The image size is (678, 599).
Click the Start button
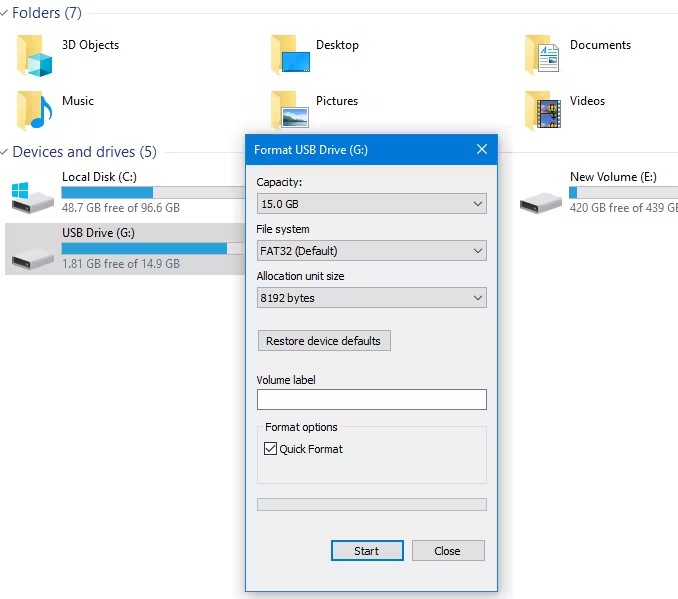(x=367, y=551)
